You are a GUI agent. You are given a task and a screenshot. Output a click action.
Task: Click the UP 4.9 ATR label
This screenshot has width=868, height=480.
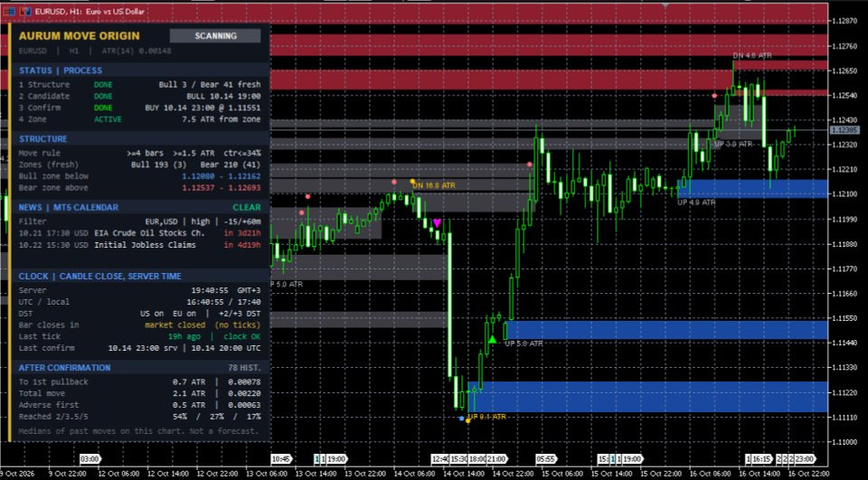pos(696,202)
